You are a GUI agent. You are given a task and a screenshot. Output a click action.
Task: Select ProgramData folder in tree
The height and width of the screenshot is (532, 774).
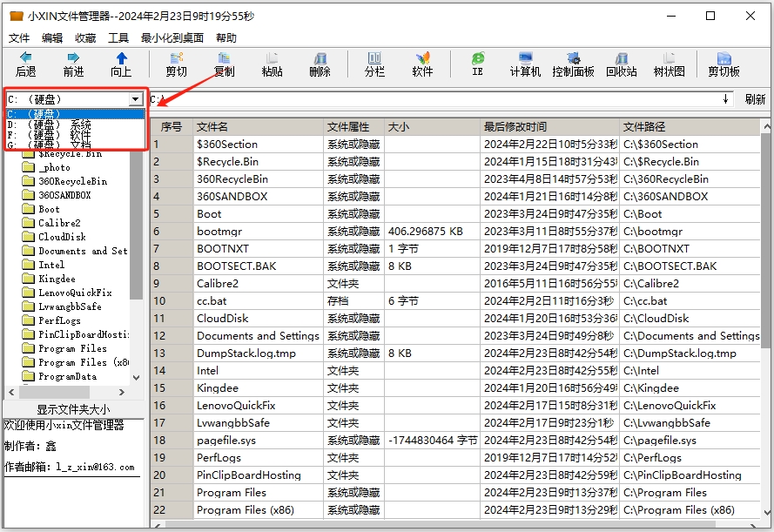coord(68,376)
